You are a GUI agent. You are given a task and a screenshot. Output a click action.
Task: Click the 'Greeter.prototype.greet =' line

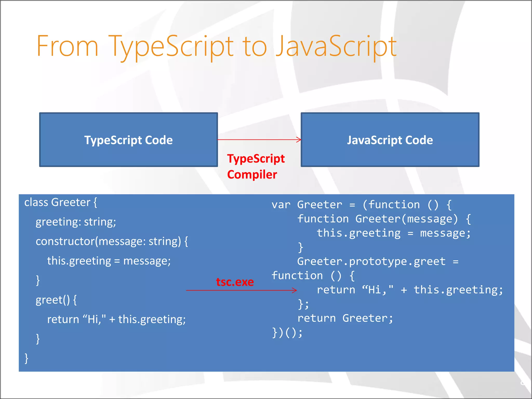(x=378, y=261)
